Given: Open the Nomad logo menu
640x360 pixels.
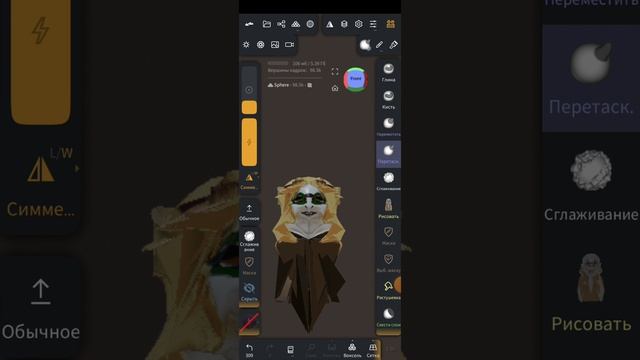Looking at the screenshot, I should 249,24.
